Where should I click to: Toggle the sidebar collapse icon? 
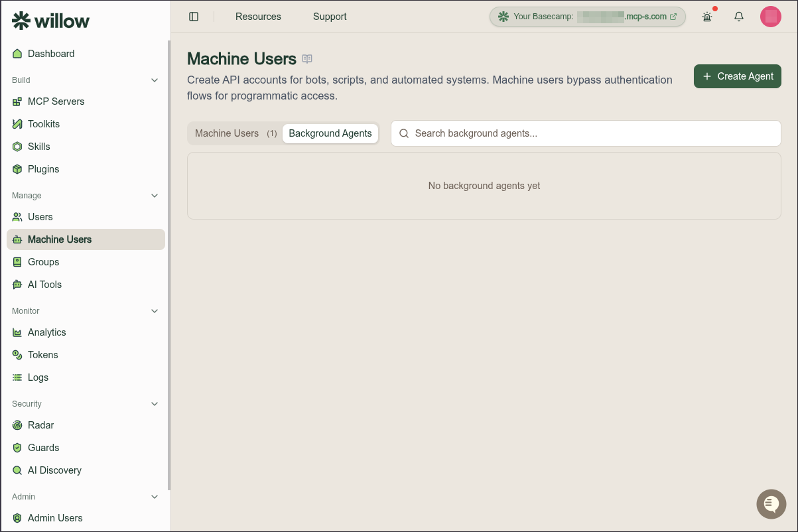[194, 17]
